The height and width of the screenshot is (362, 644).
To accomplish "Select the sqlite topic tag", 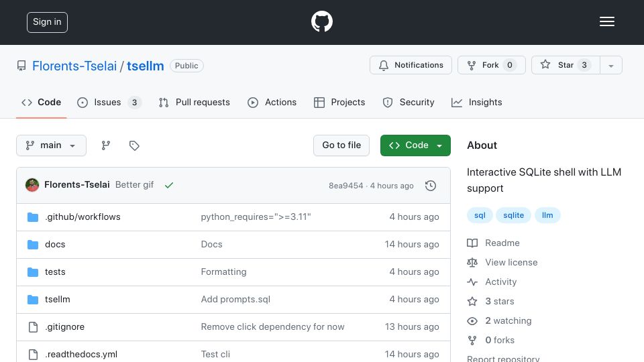I will tap(513, 215).
